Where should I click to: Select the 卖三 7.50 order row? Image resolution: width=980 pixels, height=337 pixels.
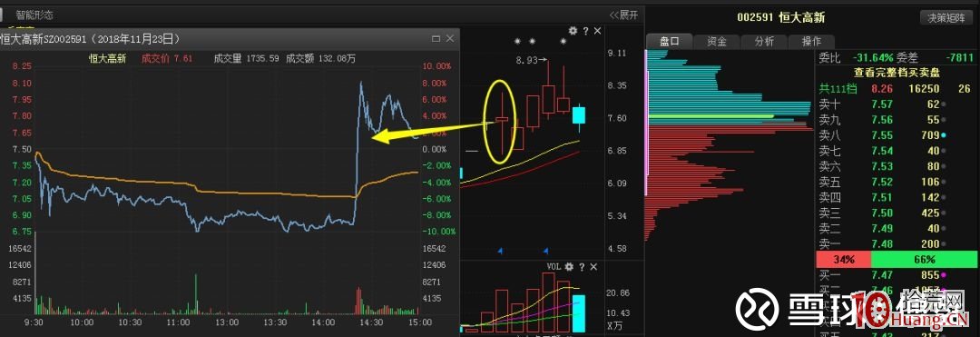pyautogui.click(x=897, y=213)
